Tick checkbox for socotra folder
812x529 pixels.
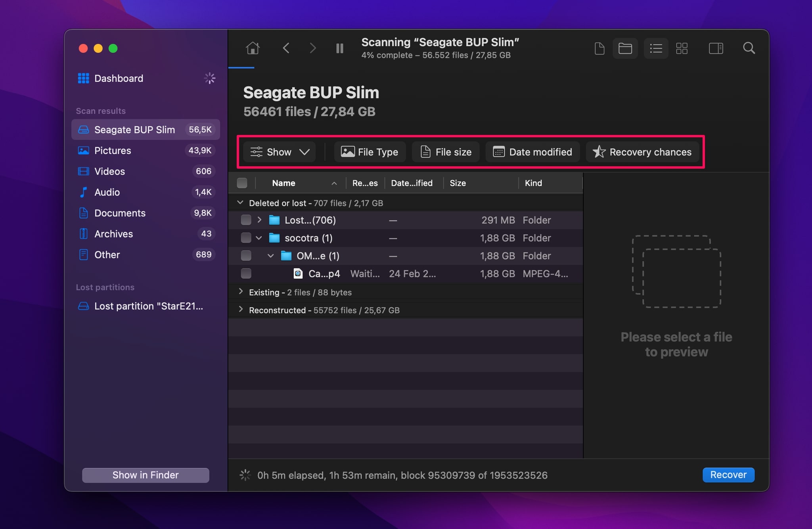246,238
